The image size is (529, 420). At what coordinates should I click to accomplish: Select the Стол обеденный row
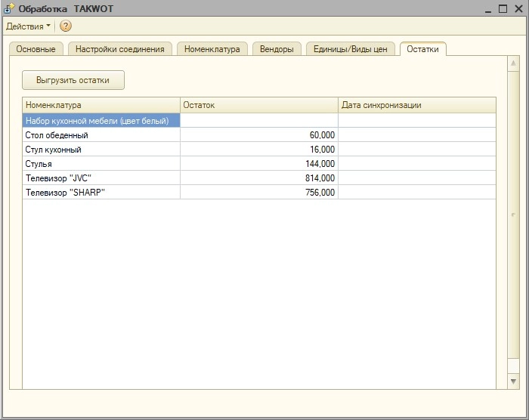(101, 135)
